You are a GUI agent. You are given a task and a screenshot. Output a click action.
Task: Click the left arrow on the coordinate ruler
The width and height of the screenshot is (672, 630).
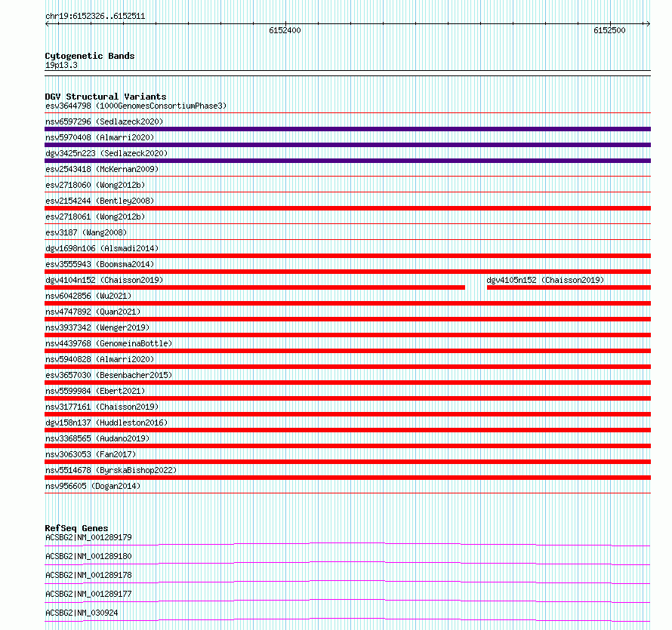click(48, 24)
